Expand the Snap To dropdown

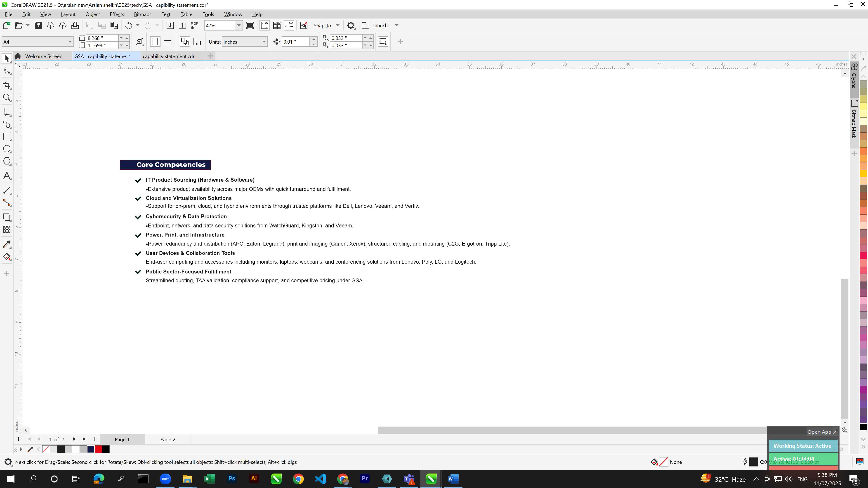[x=338, y=25]
